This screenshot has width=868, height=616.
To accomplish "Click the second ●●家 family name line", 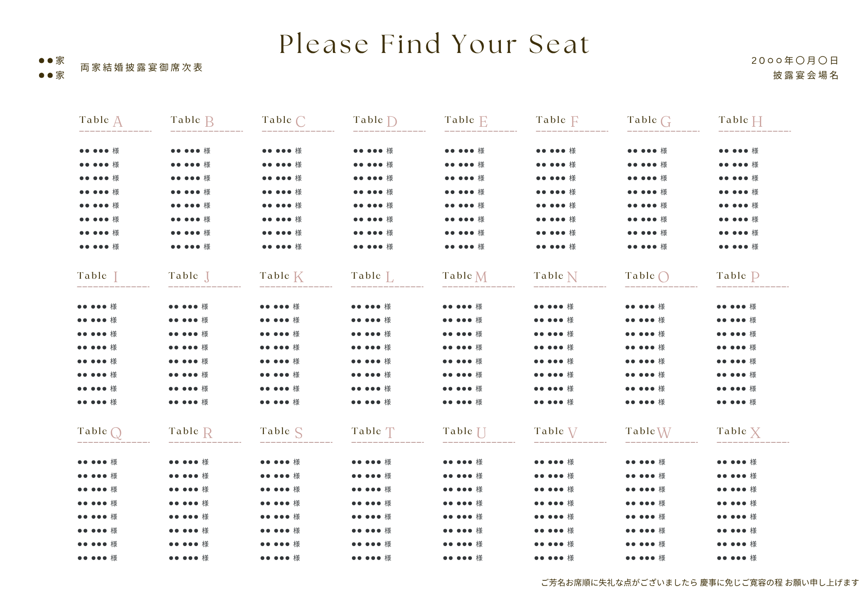I will coord(52,76).
